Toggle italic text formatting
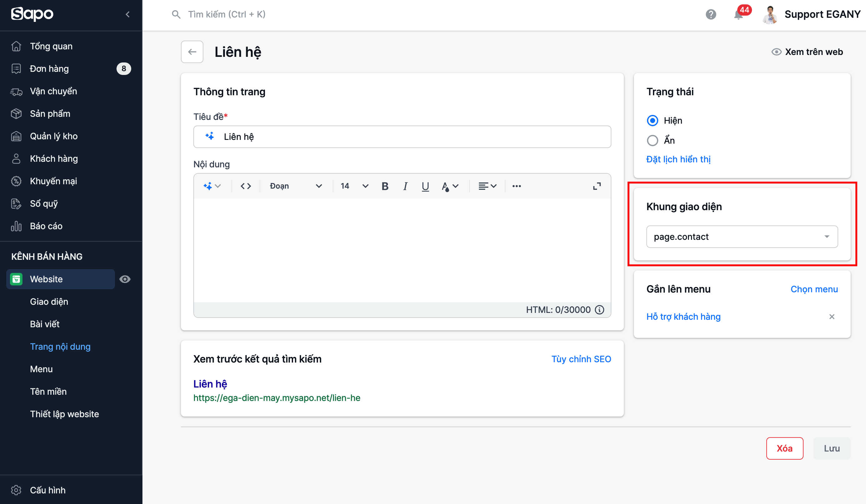866x504 pixels. [x=405, y=186]
